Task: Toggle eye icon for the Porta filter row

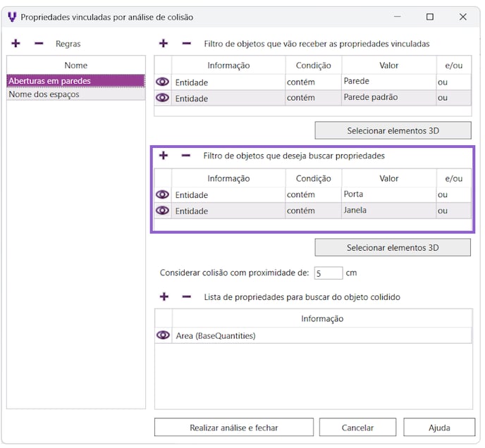Action: tap(163, 194)
